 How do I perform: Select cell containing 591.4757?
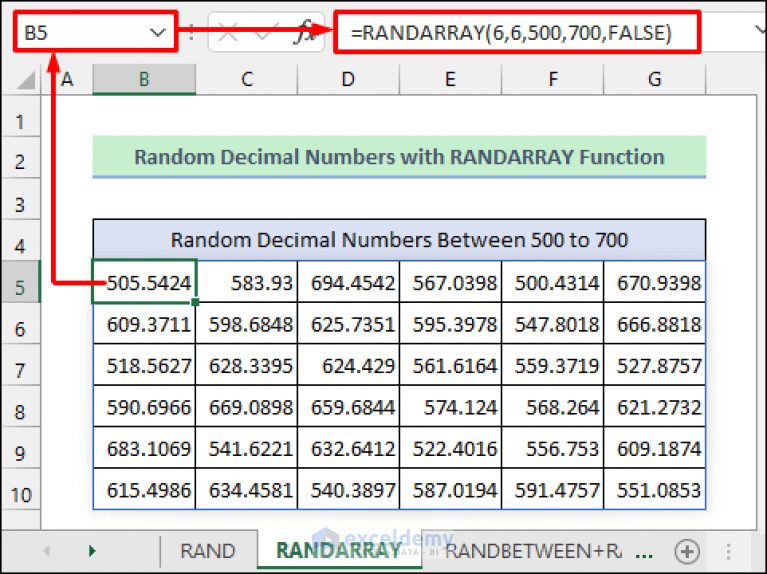point(553,489)
